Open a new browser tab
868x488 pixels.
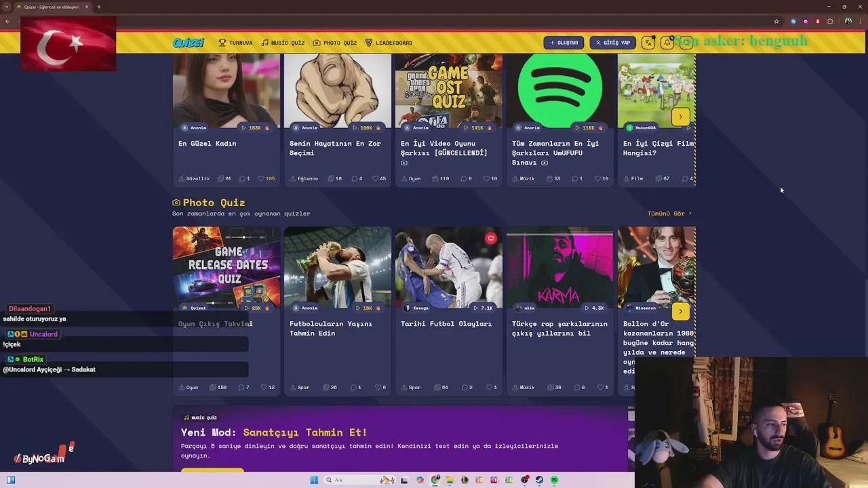coord(99,7)
